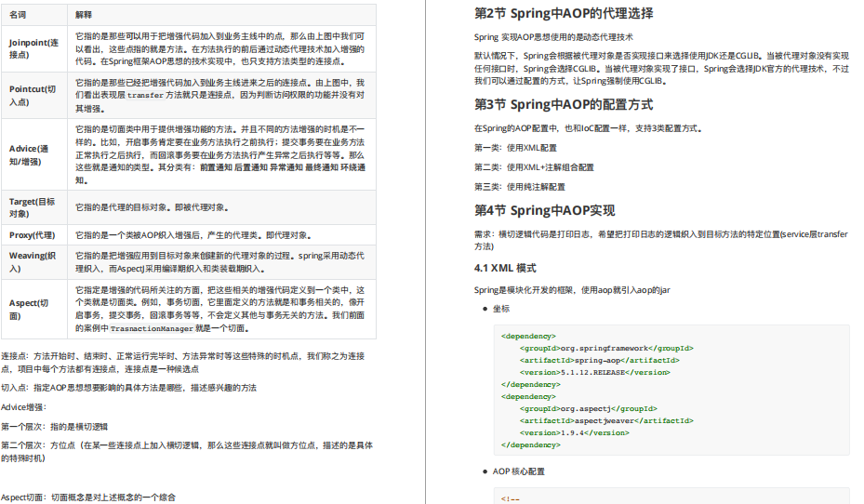Click heading '第3节 Spring中AOP的配置方式'

click(x=564, y=105)
